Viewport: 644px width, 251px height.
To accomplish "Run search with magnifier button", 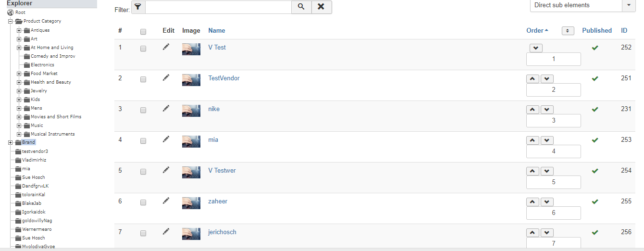I will coord(301,7).
